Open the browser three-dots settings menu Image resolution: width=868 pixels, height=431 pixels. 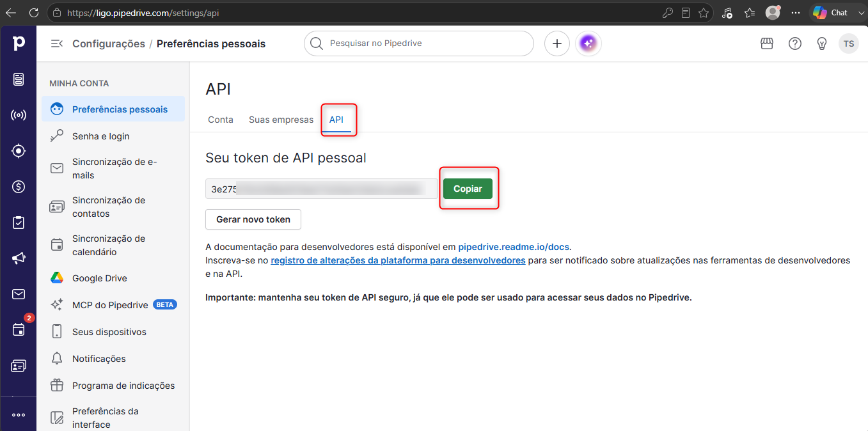796,13
